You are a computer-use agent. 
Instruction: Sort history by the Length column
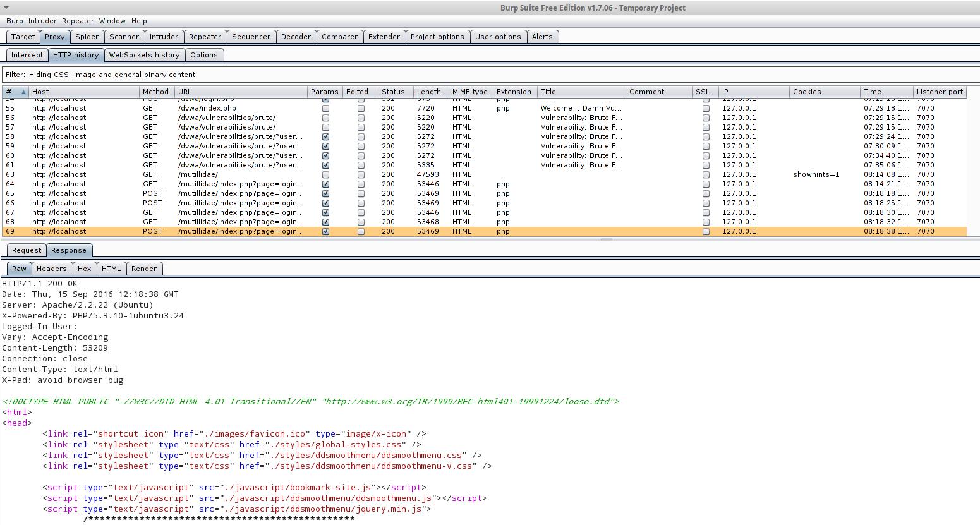coord(429,92)
